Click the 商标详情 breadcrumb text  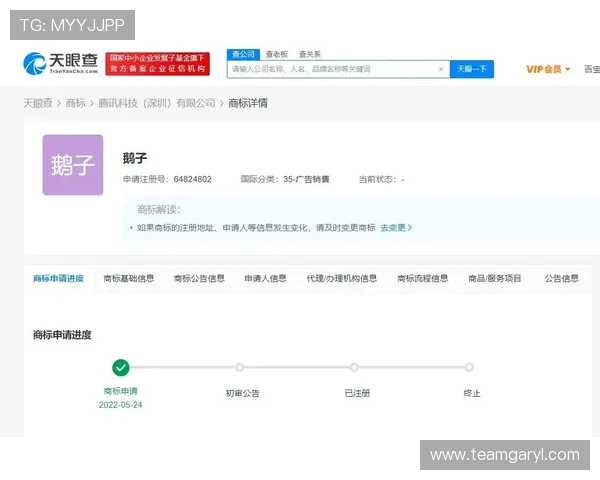click(x=248, y=103)
